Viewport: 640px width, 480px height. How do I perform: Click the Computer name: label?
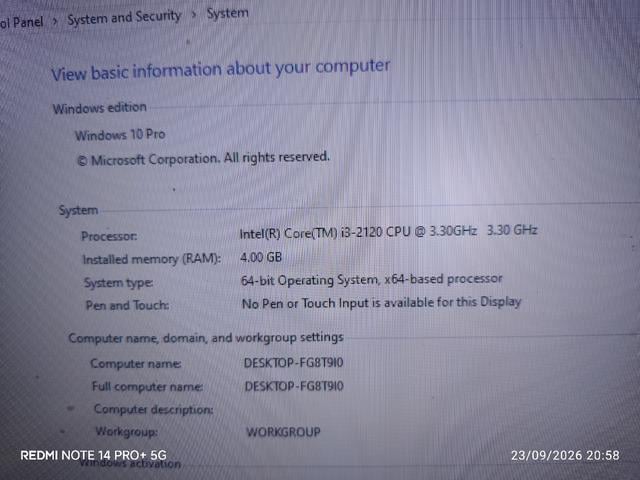pyautogui.click(x=136, y=363)
